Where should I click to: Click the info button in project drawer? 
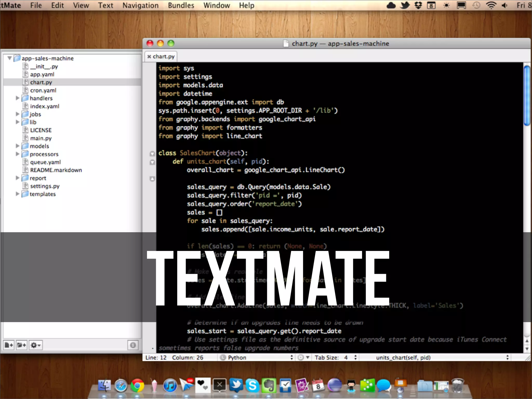tap(133, 345)
